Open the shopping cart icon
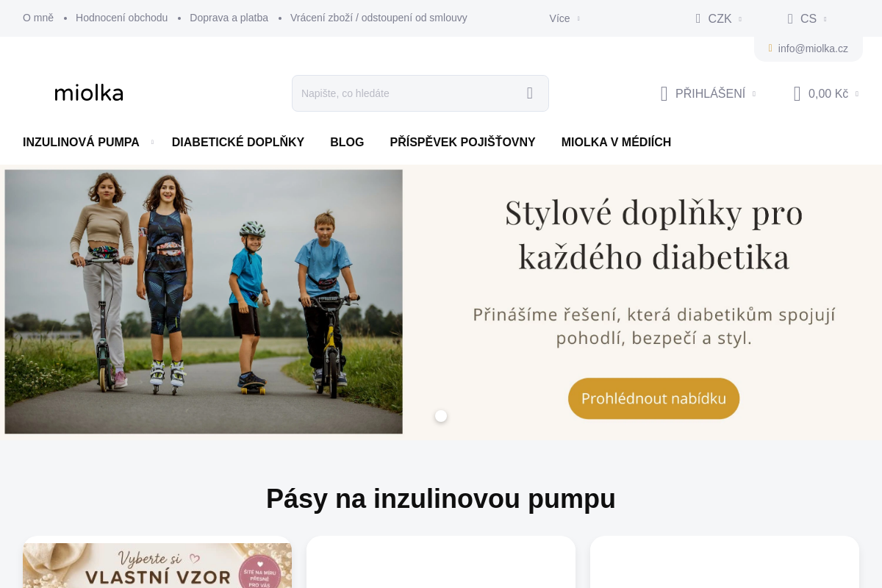The height and width of the screenshot is (588, 882). 797,93
